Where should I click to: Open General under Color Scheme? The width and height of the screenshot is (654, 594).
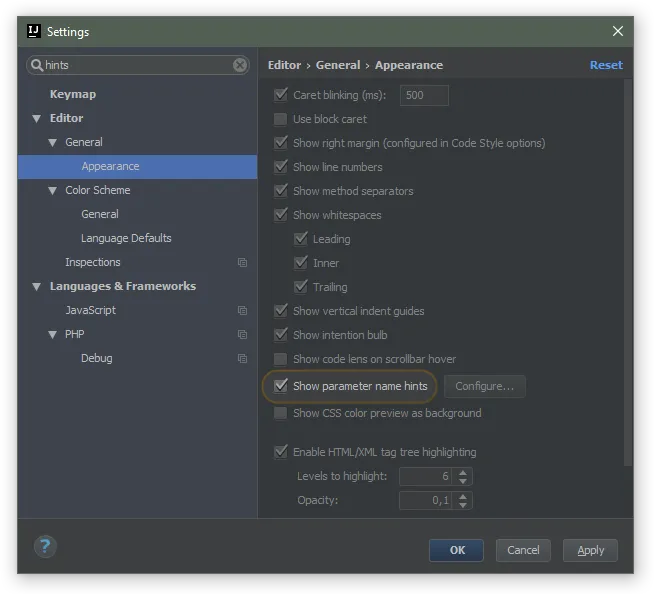coord(100,214)
